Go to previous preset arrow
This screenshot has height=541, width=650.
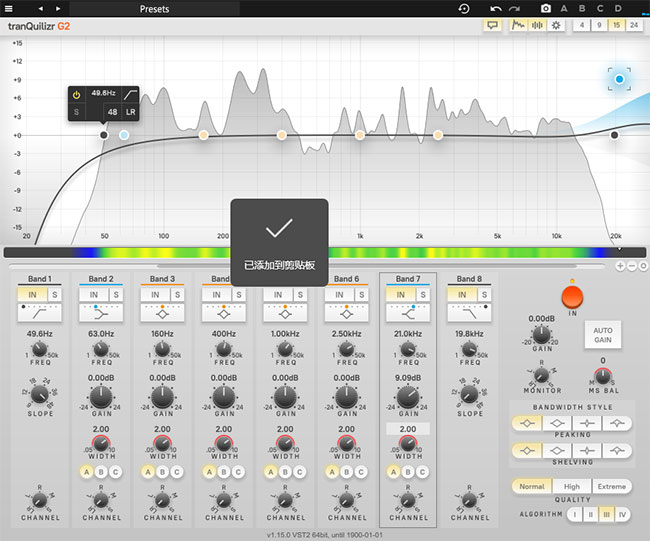coord(40,9)
